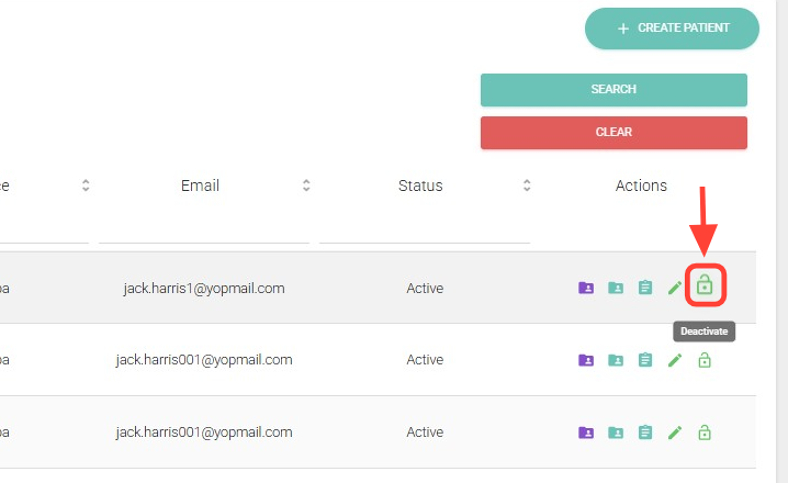Open the purple folder icon in the first row
788x483 pixels.
tap(586, 288)
